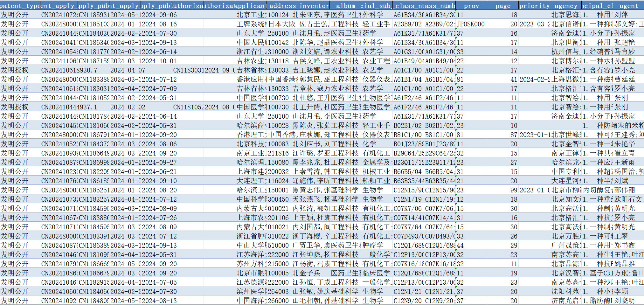
Task: Select the 'prov' column header
Action: point(471,6)
